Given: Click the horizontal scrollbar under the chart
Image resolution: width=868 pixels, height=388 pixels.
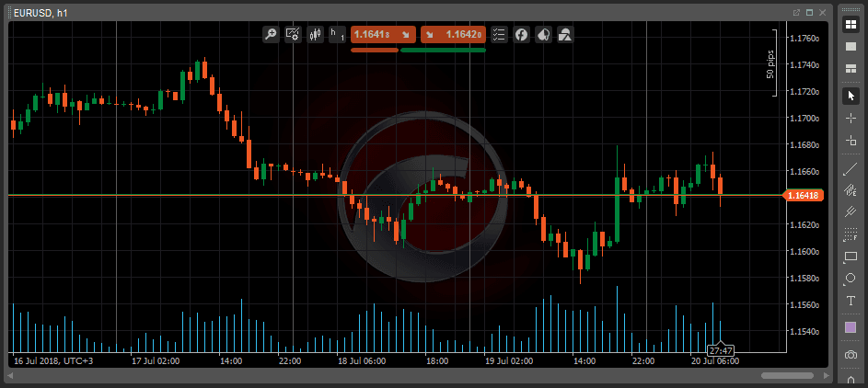Looking at the screenshot, I should click(785, 375).
